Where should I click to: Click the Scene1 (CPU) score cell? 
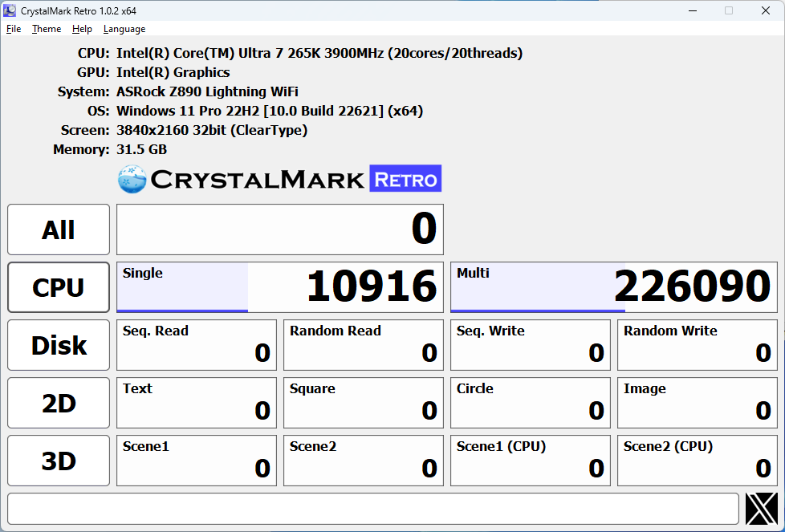click(531, 461)
